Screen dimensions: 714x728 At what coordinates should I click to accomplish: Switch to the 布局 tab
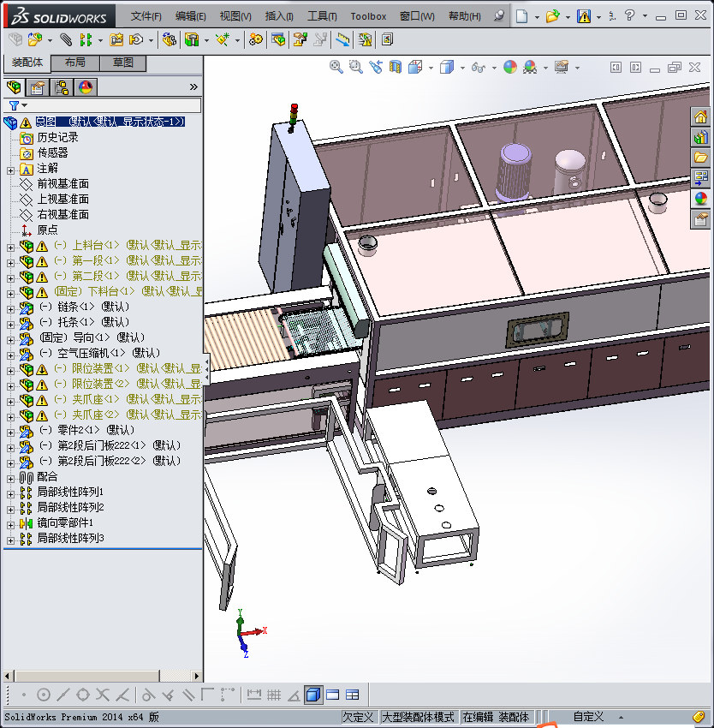(75, 63)
